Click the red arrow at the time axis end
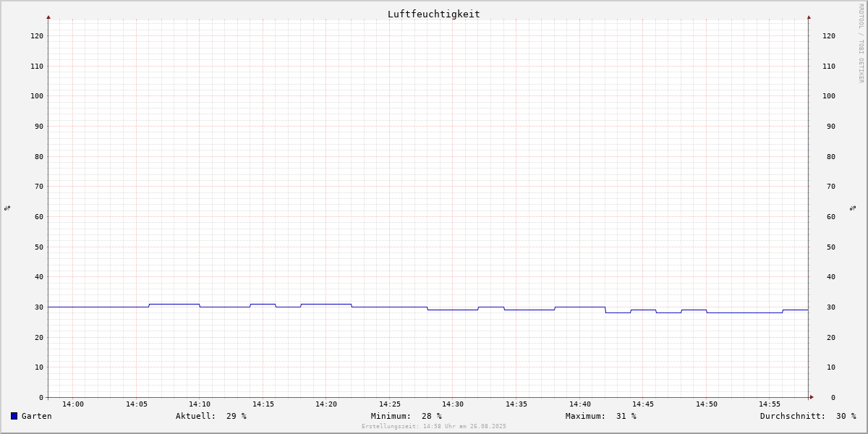This screenshot has width=868, height=434. tap(812, 397)
